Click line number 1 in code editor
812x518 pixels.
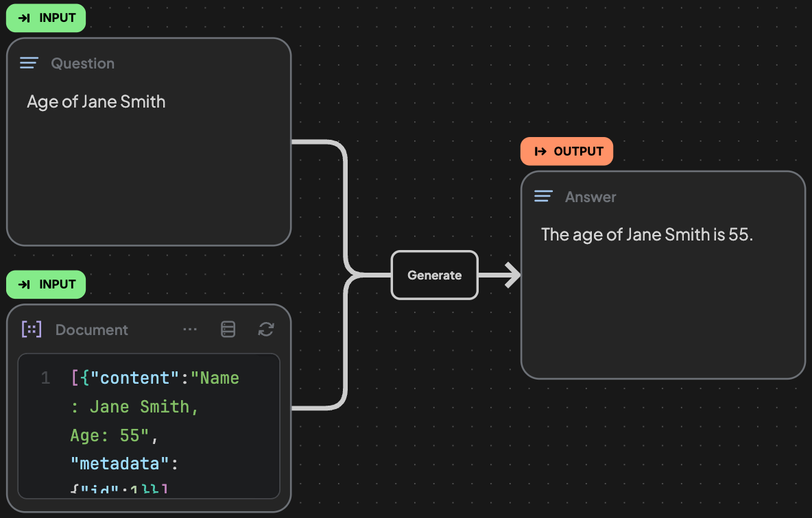tap(45, 378)
